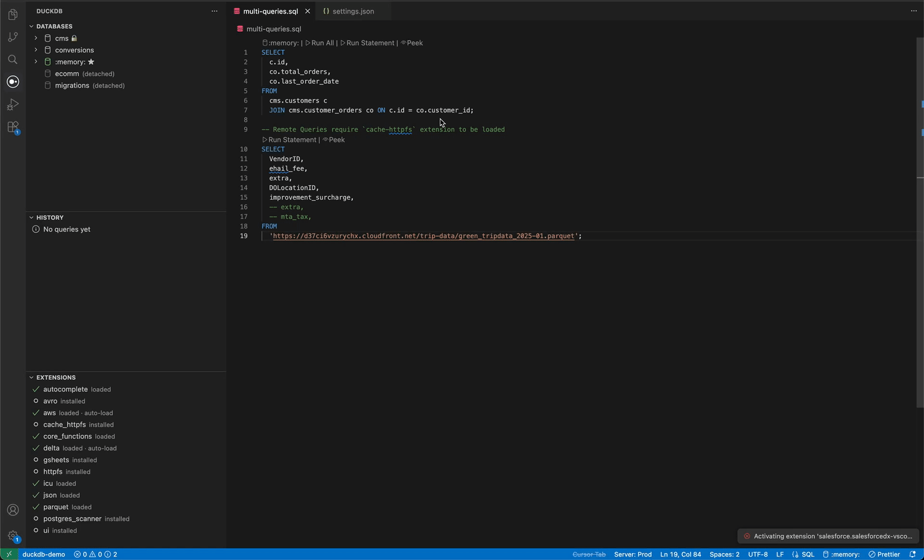Switch to the multi-queries.sql tab
This screenshot has width=924, height=560.
coord(270,11)
